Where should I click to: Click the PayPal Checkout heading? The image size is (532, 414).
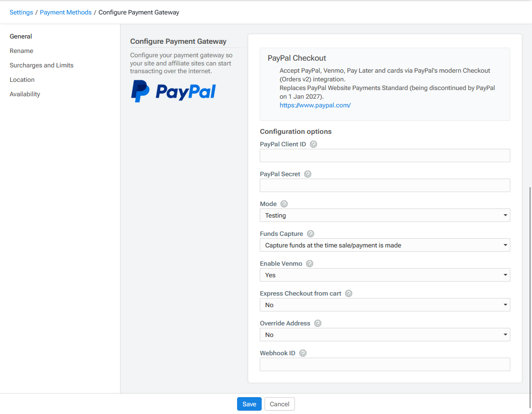(296, 58)
